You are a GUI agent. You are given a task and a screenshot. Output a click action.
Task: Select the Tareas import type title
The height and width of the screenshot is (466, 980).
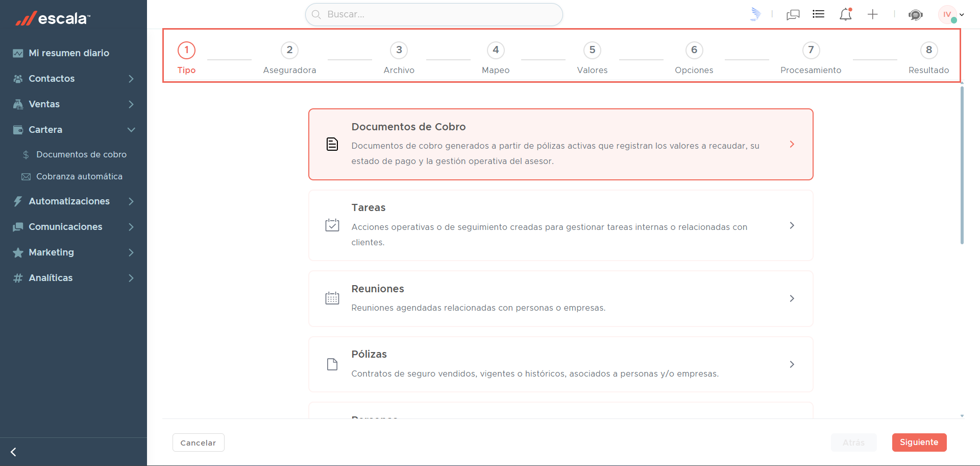pyautogui.click(x=368, y=207)
